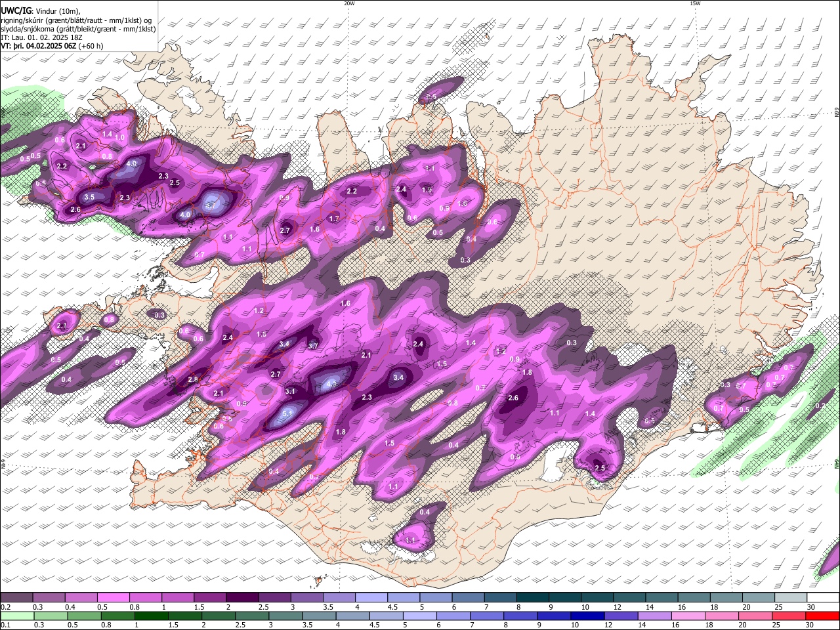Screen dimensions: 840x630
Task: Pick upper legend swatch between 4 and 4.5
Action: pos(371,598)
